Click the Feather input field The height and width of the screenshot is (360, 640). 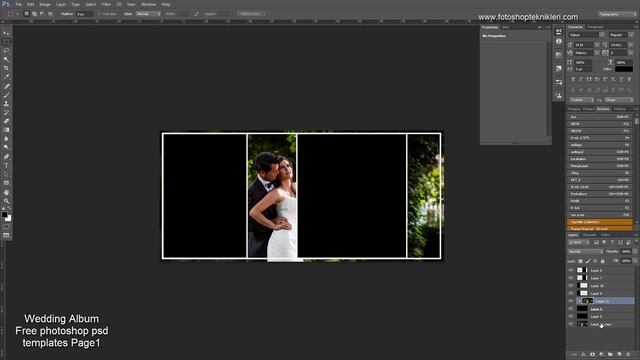pyautogui.click(x=84, y=14)
